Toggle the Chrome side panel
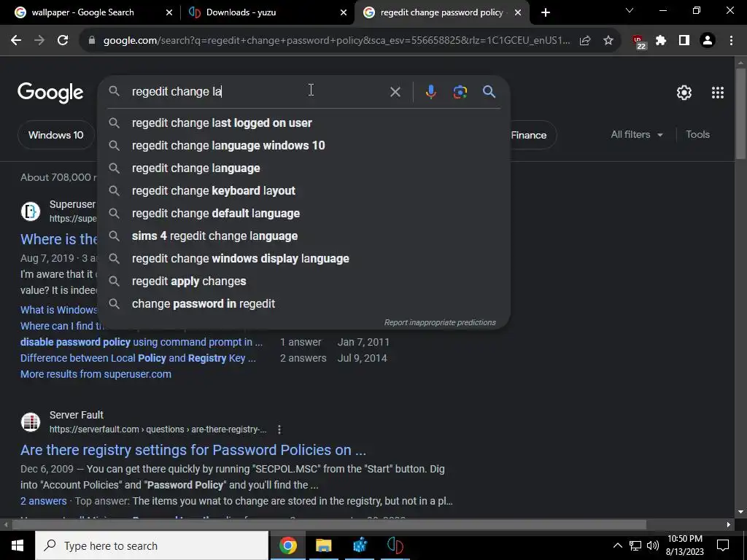Screen dimensions: 747x560 (684, 41)
